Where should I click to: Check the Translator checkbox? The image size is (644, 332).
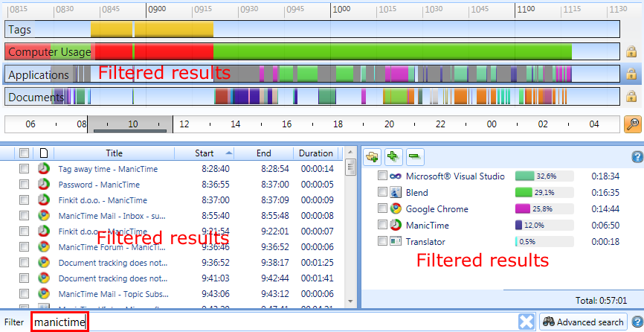[x=382, y=240]
